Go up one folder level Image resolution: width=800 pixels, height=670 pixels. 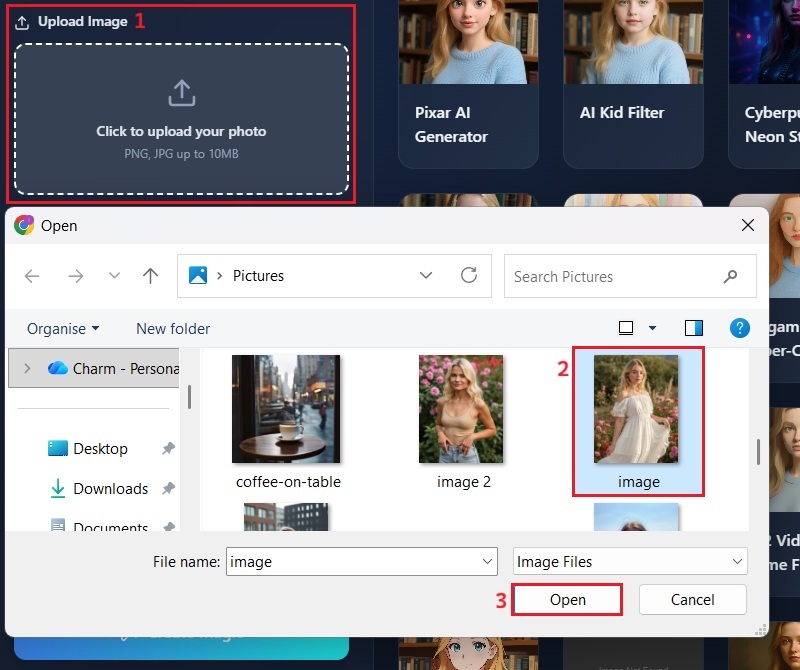(150, 277)
